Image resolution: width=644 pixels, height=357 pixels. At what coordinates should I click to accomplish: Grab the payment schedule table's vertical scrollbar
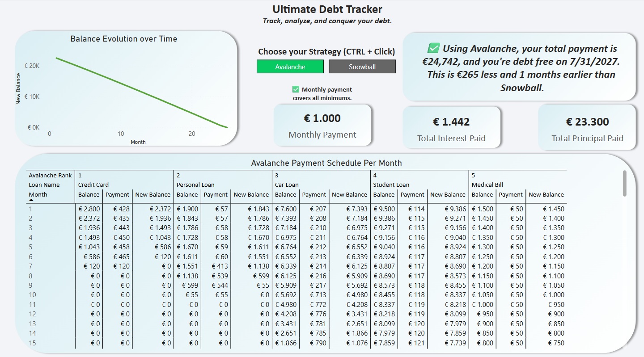pos(625,183)
